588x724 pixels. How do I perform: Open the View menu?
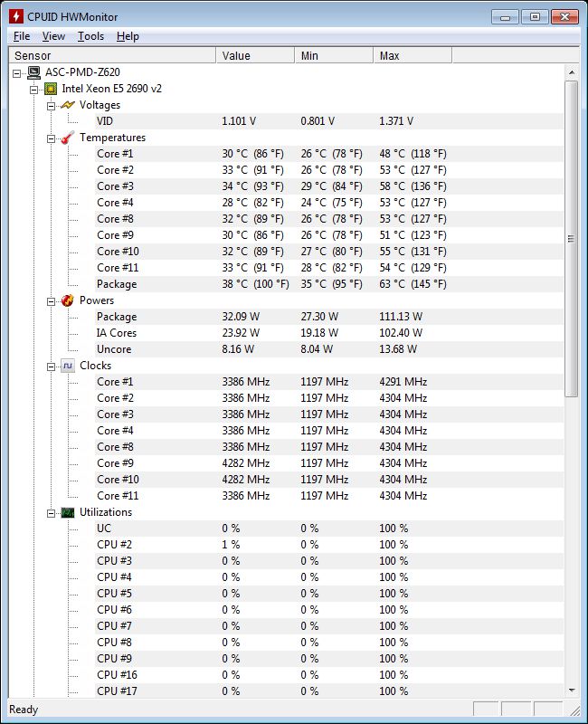click(x=53, y=36)
